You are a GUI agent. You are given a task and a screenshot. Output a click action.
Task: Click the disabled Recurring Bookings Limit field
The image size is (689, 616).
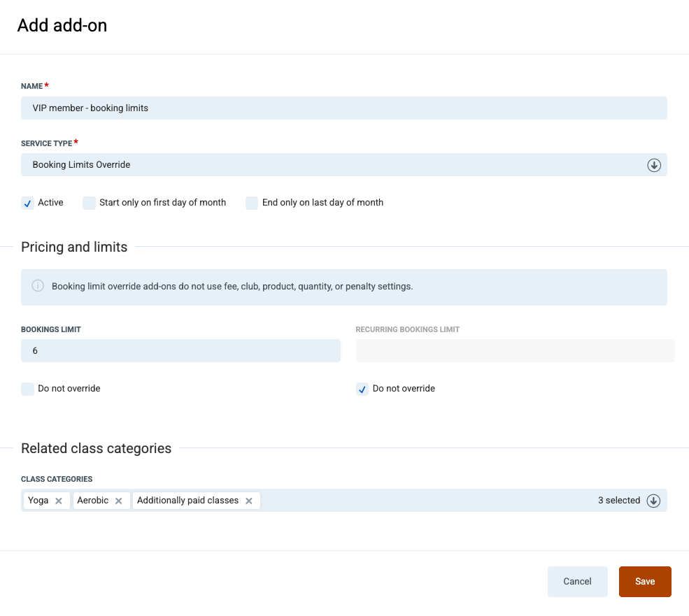point(515,350)
